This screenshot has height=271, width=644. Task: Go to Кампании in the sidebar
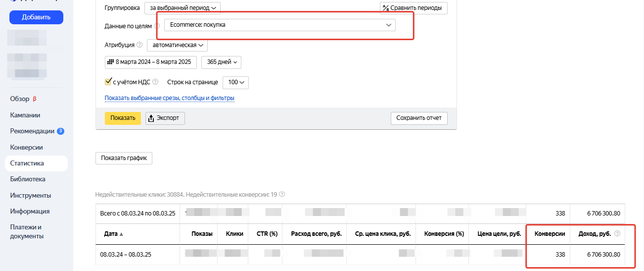[25, 115]
